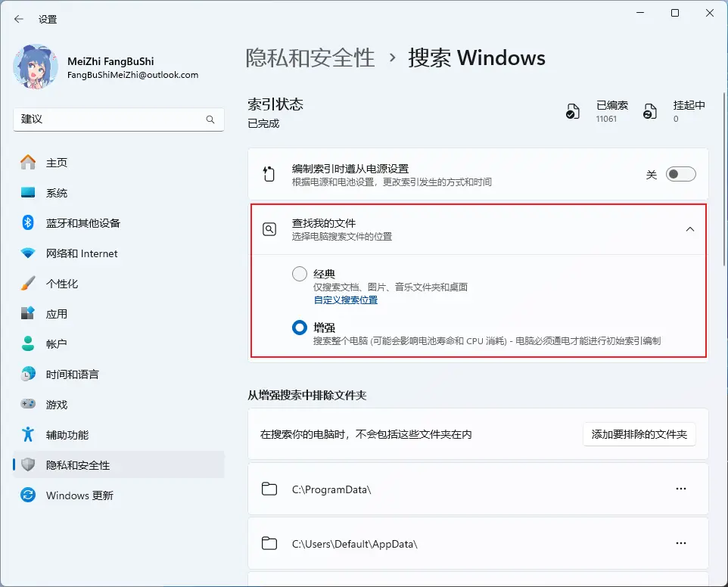
Task: Select the 增强 search radio option
Action: point(300,328)
